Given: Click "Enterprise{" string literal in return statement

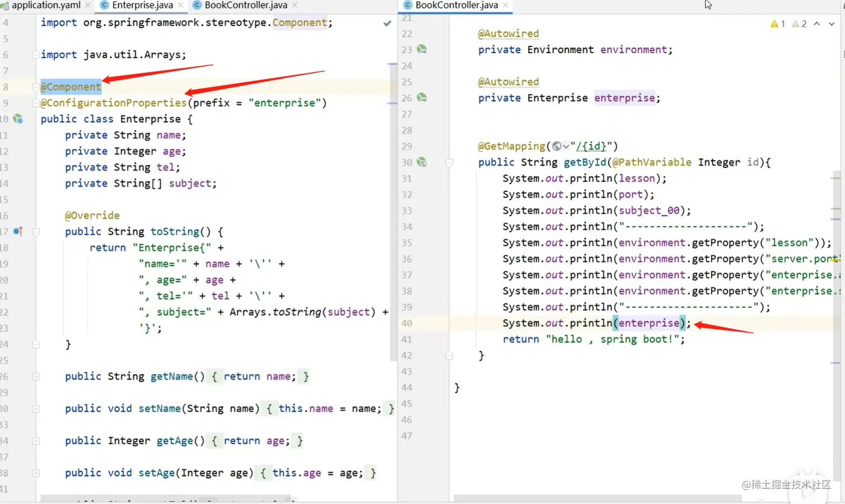Looking at the screenshot, I should 172,248.
